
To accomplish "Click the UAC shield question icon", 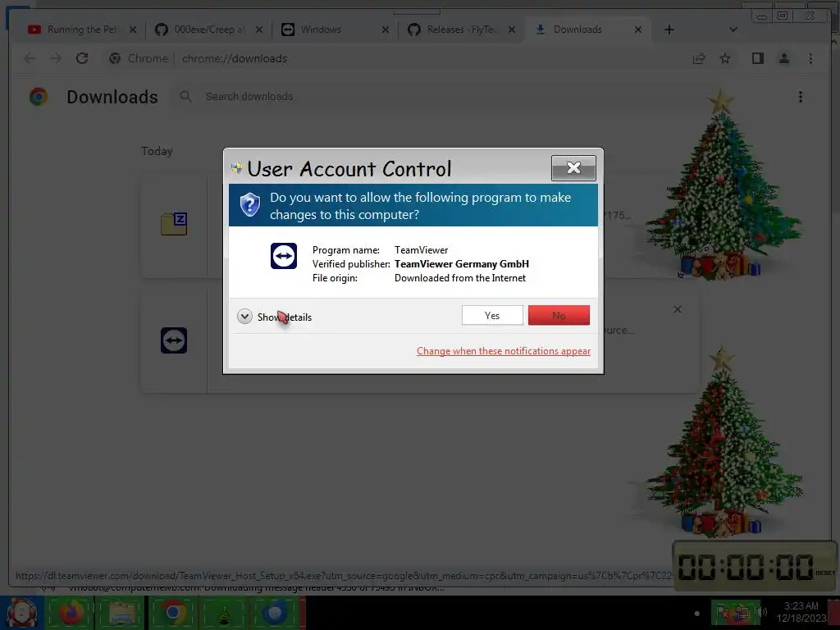I will click(x=249, y=204).
